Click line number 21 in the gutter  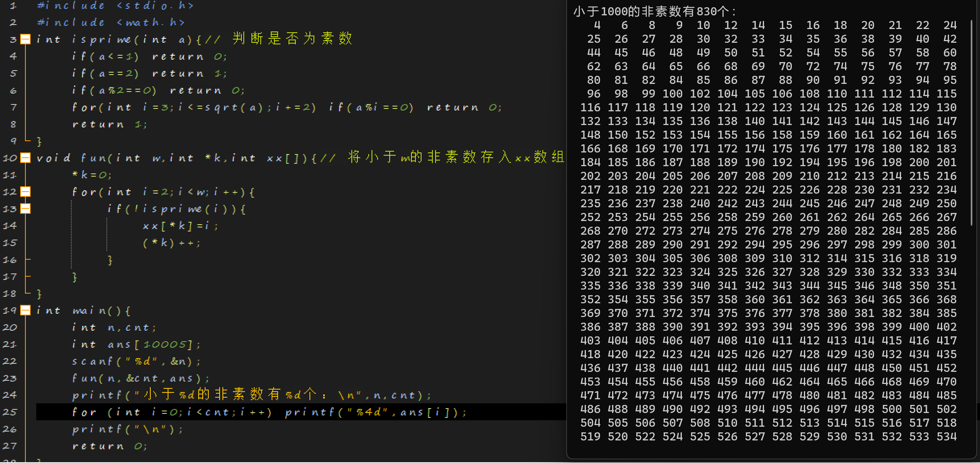[x=10, y=344]
